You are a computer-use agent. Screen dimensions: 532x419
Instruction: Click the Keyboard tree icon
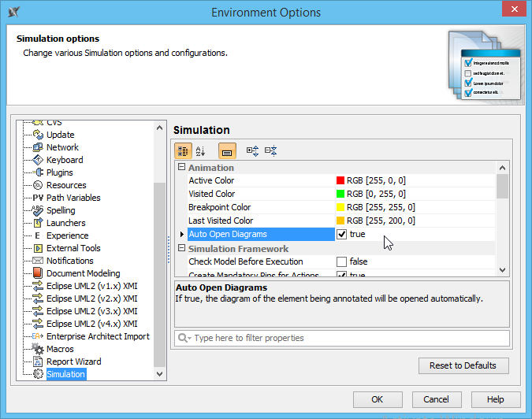pos(38,160)
